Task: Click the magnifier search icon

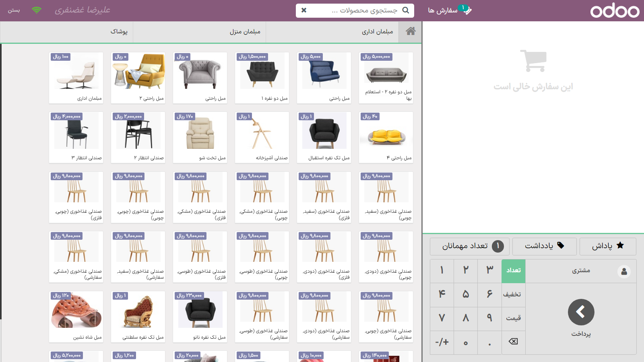Action: click(x=406, y=10)
